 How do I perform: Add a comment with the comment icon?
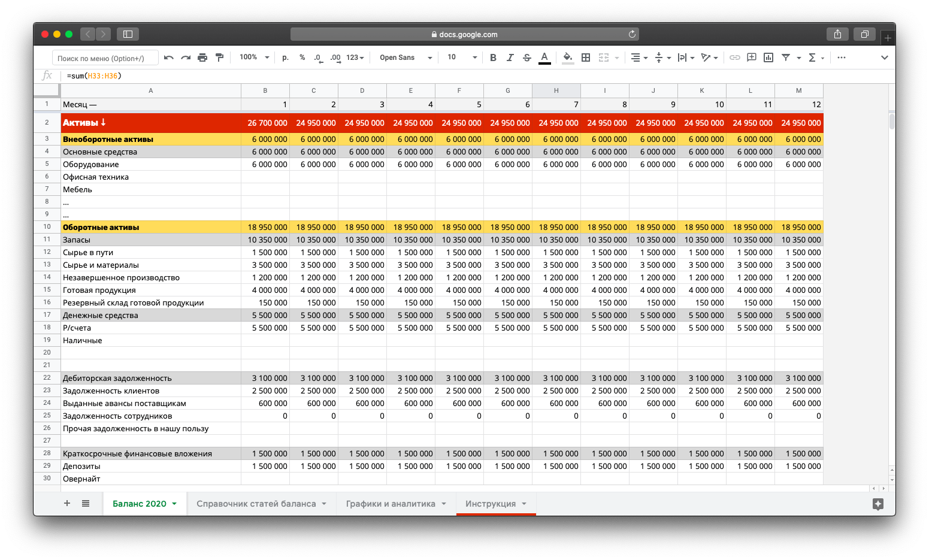click(752, 57)
